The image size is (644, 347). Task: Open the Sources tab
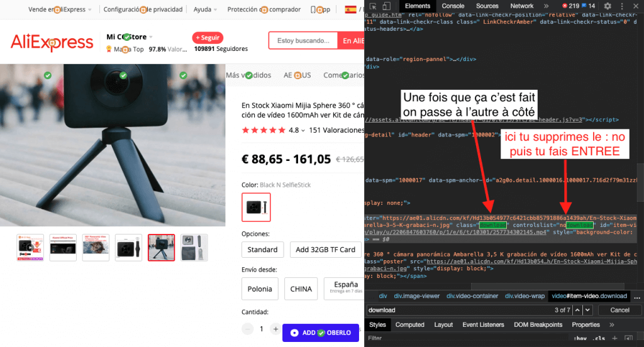487,6
